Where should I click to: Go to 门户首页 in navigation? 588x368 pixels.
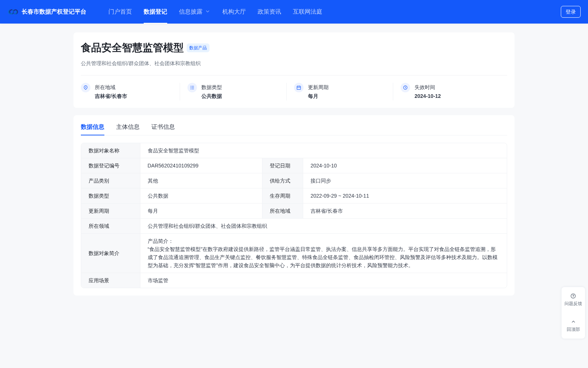(x=120, y=12)
